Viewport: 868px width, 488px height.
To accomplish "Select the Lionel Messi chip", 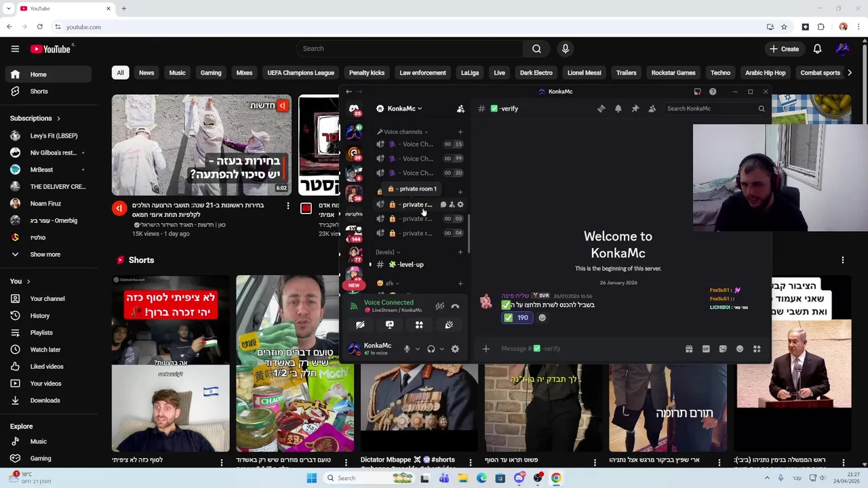I will [584, 73].
